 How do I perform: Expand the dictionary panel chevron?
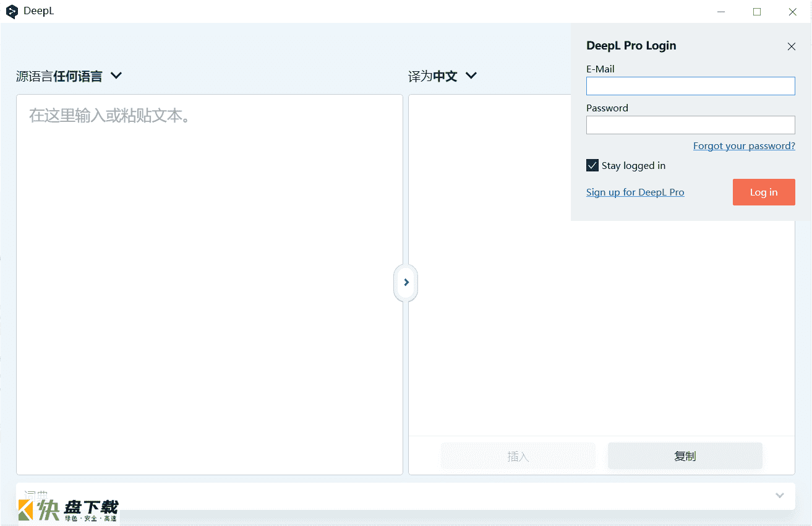[780, 496]
